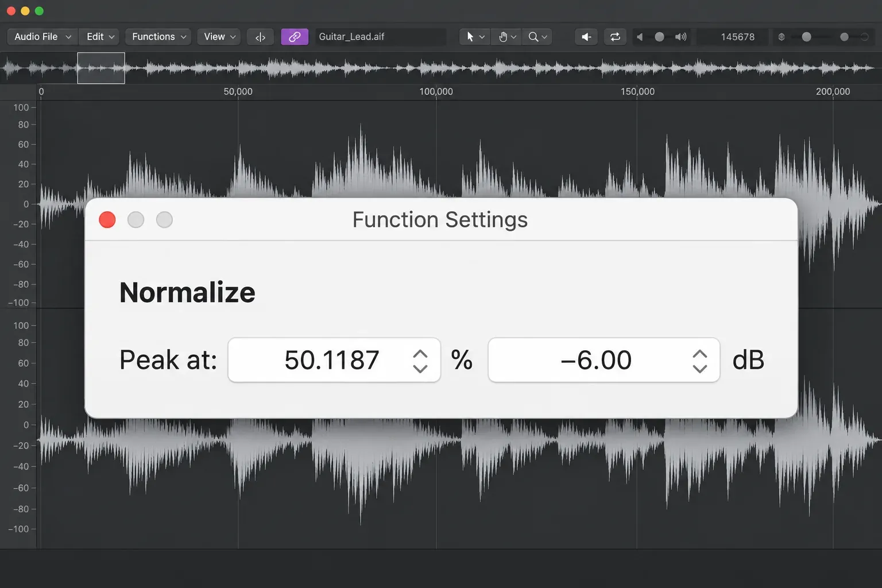
Task: Toggle the cycle loop button
Action: 615,37
